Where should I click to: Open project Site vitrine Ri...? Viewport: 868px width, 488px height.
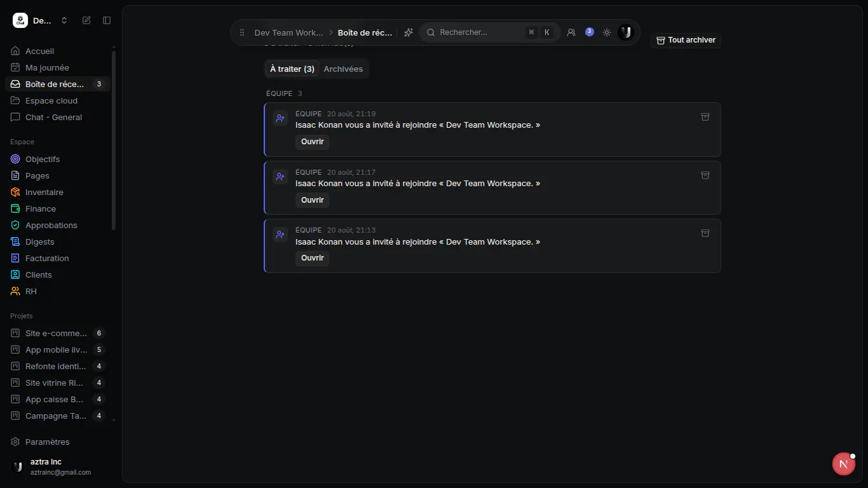58,383
